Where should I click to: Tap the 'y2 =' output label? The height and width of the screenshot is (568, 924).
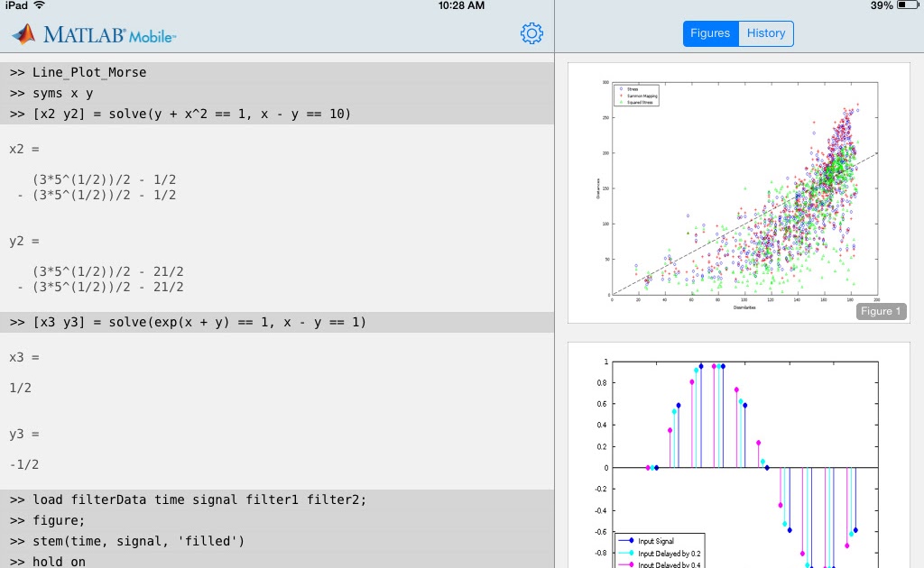click(x=24, y=242)
